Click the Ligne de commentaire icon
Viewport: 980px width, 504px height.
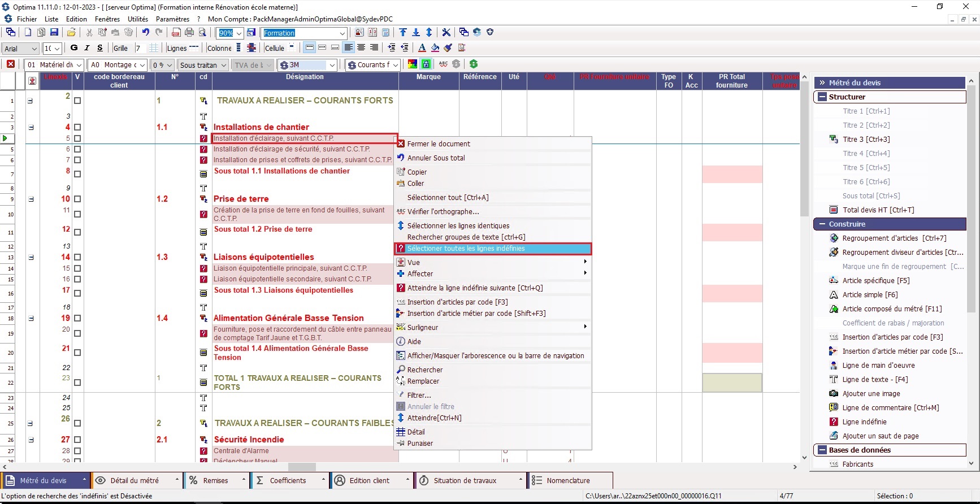pos(834,408)
